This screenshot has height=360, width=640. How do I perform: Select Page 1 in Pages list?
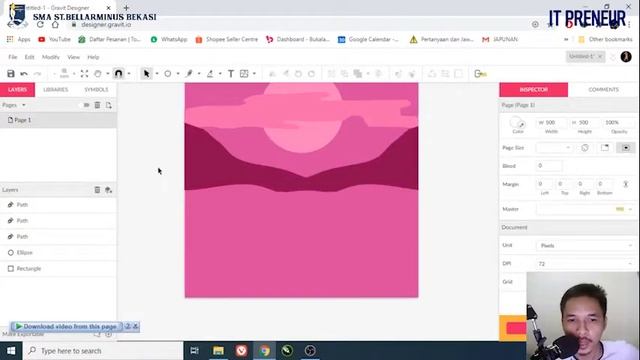click(x=58, y=120)
